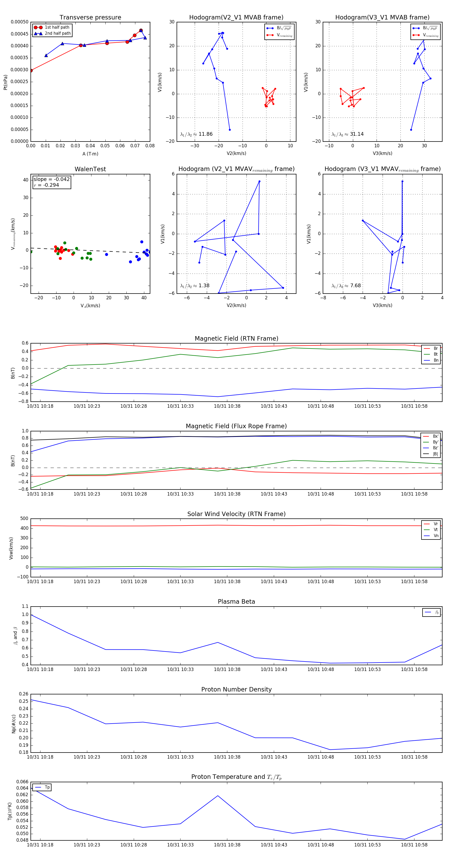Select the 'Vr' legend entry
This screenshot has width=473, height=868.
coord(431,524)
